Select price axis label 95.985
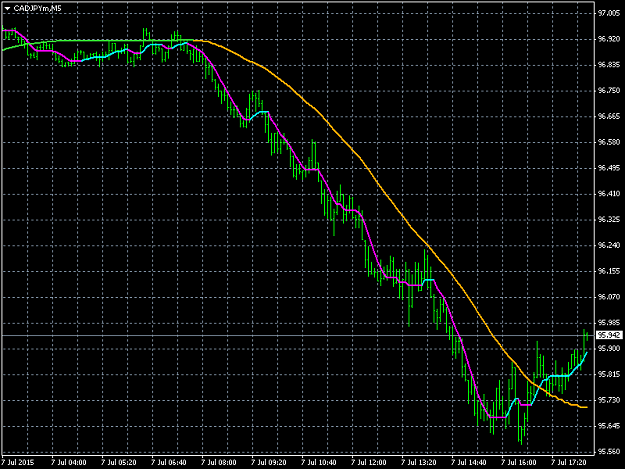 click(609, 323)
